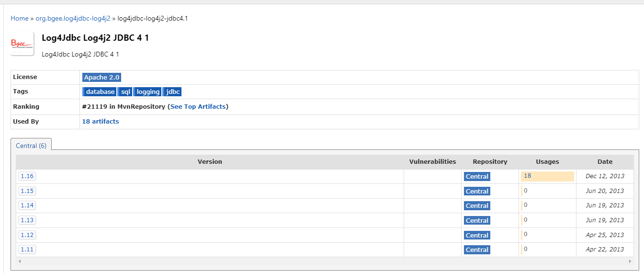
Task: Click the Usages column header
Action: [547, 162]
